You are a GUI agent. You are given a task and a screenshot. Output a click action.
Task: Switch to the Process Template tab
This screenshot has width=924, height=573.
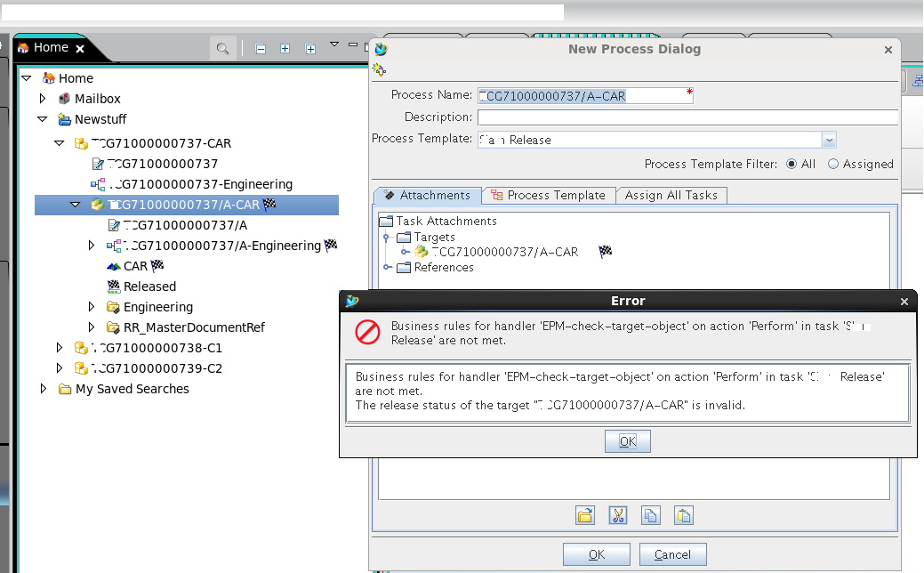pos(556,195)
